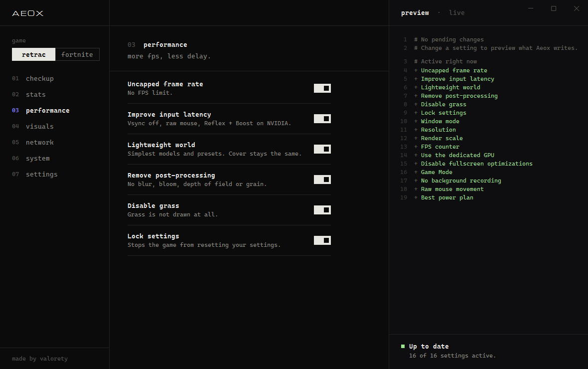Open the 04 visuals section

[33, 127]
